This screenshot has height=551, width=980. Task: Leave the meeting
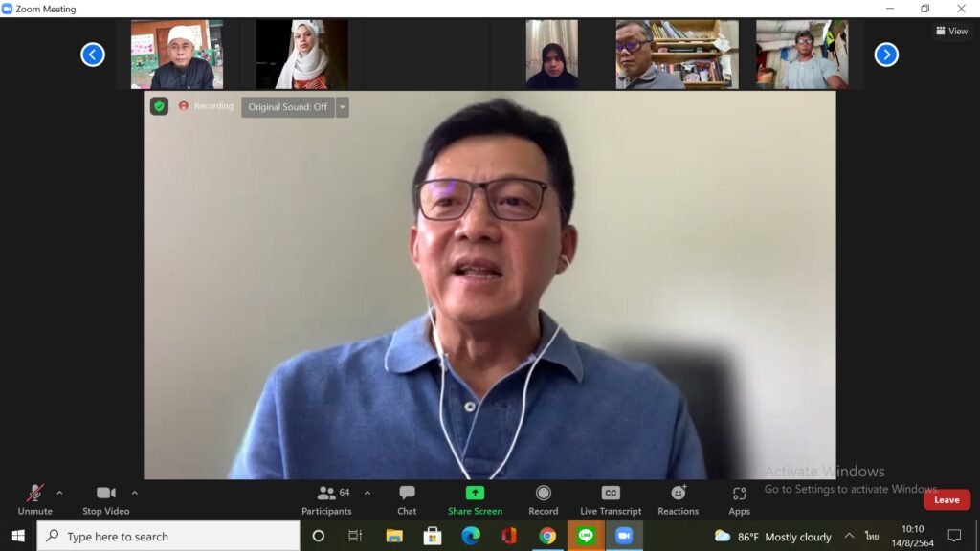947,499
